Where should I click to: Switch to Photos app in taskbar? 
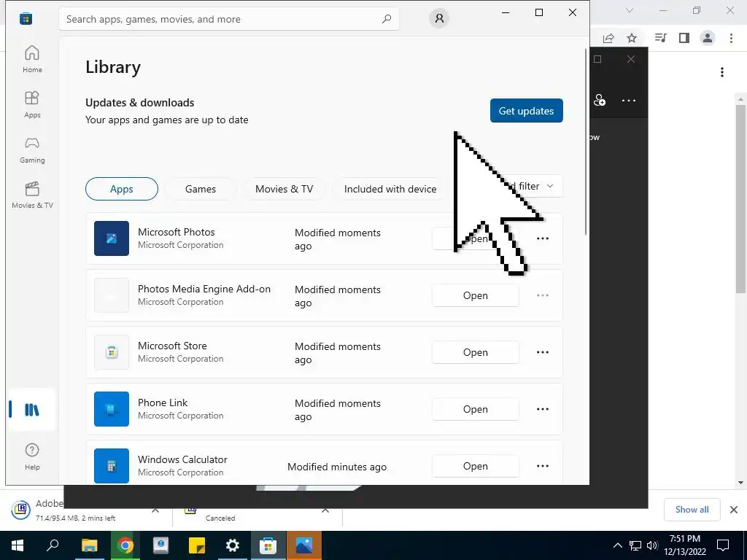coord(304,545)
